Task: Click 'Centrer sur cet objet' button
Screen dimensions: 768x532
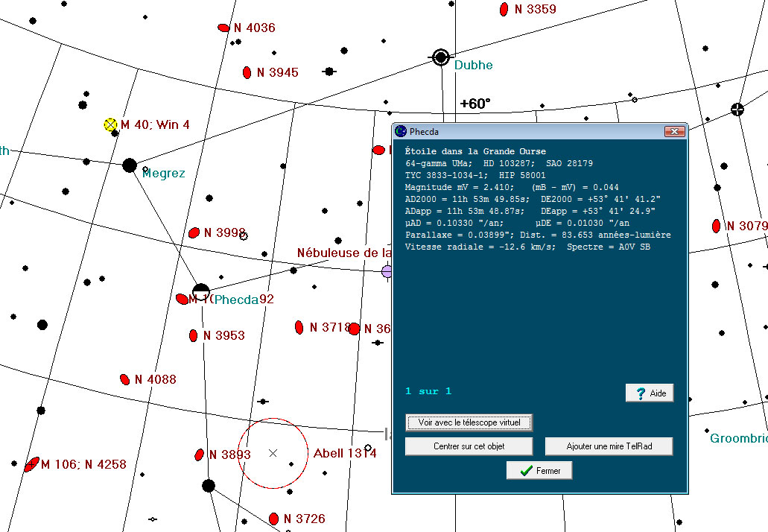Action: coord(469,446)
